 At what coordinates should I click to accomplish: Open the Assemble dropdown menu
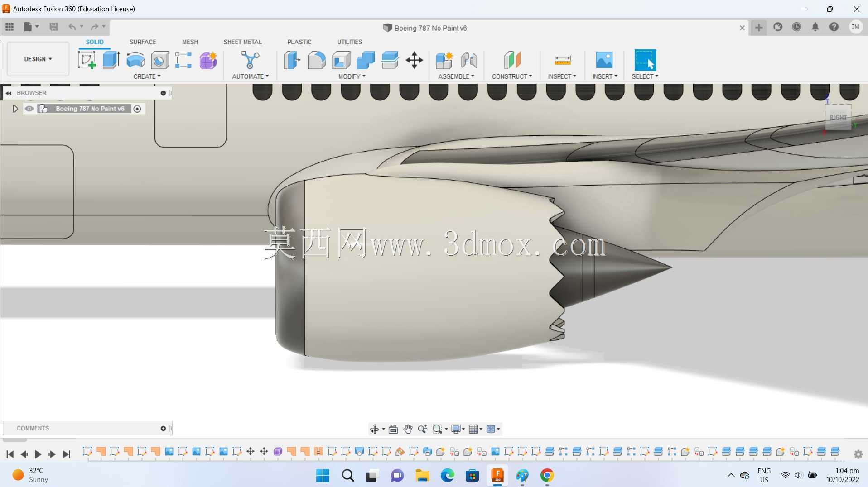pyautogui.click(x=456, y=76)
